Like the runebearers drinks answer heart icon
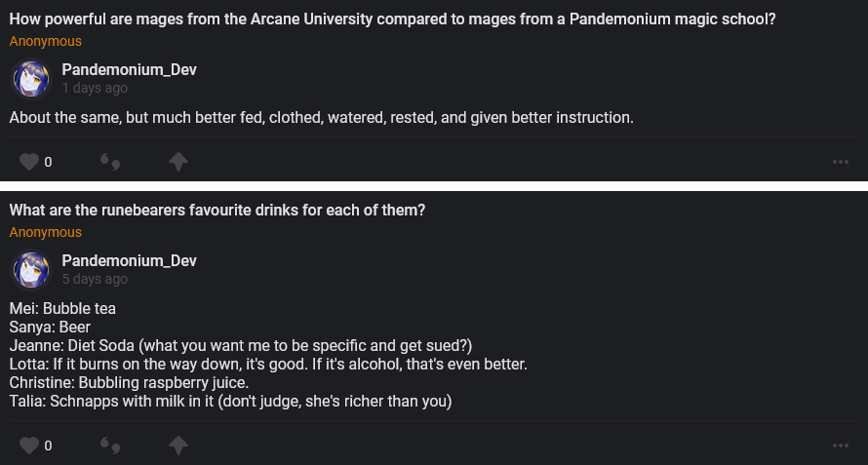This screenshot has width=868, height=465. tap(29, 446)
